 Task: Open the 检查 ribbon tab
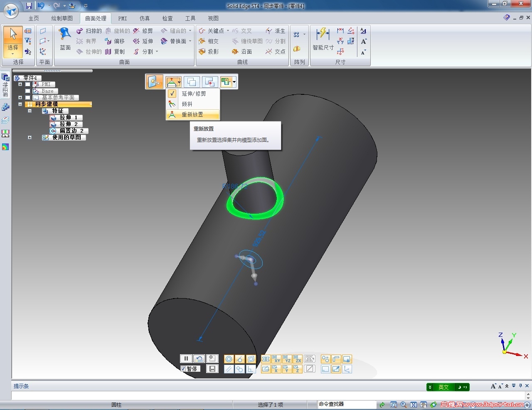pos(167,18)
